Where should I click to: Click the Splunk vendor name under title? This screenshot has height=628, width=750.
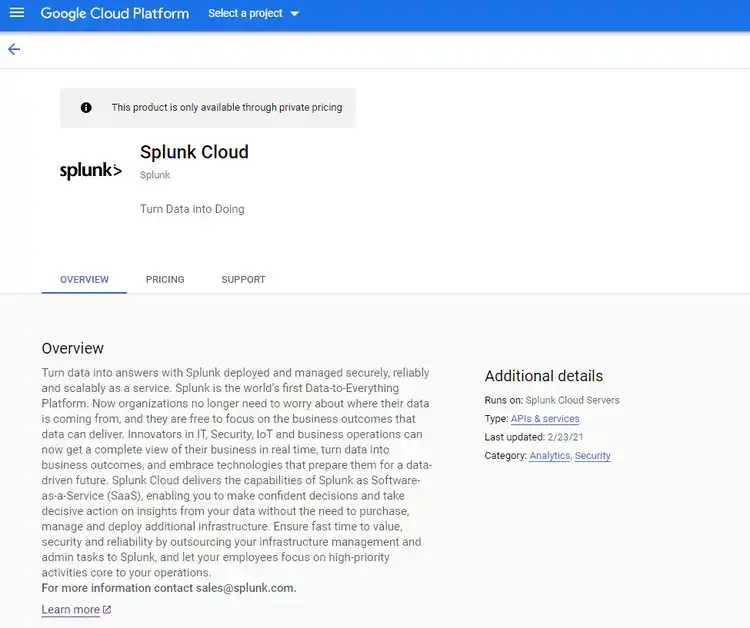[155, 175]
